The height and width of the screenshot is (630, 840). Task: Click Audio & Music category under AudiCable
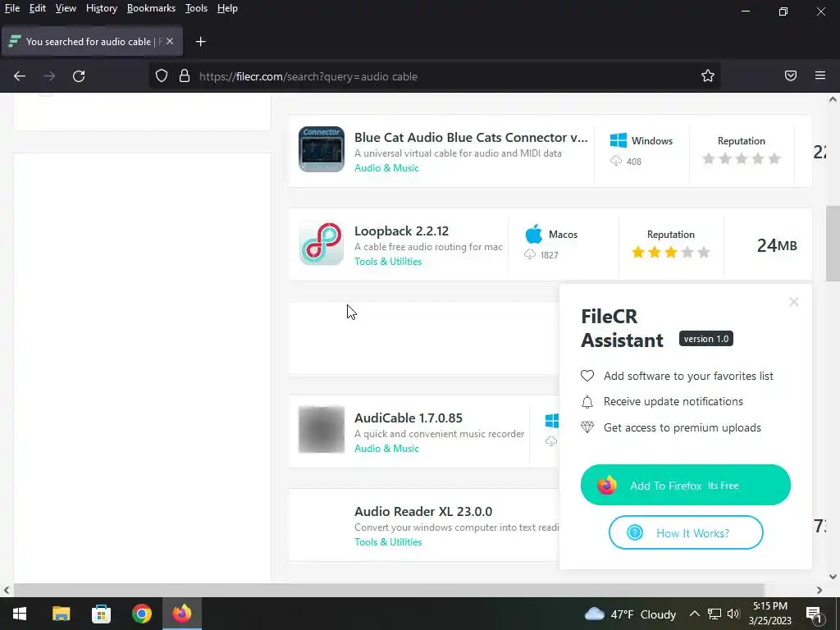click(x=386, y=449)
